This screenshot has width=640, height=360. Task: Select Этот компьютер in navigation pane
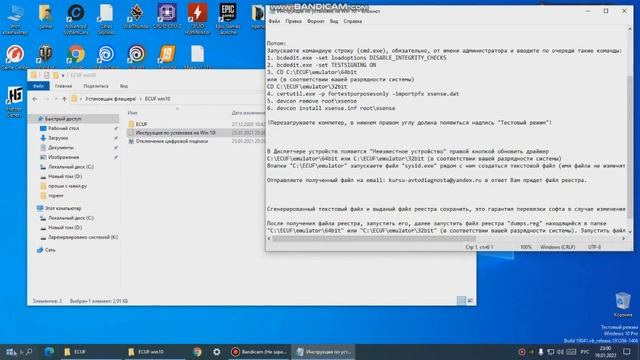pos(63,208)
